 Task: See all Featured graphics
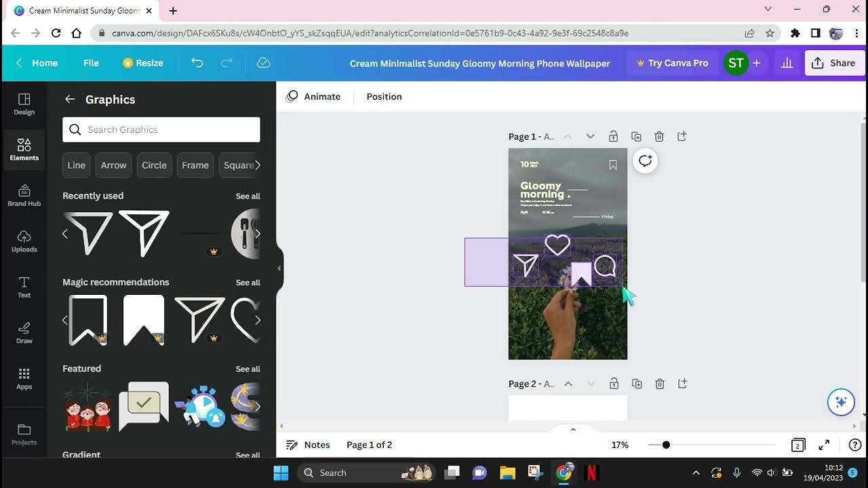pyautogui.click(x=248, y=369)
